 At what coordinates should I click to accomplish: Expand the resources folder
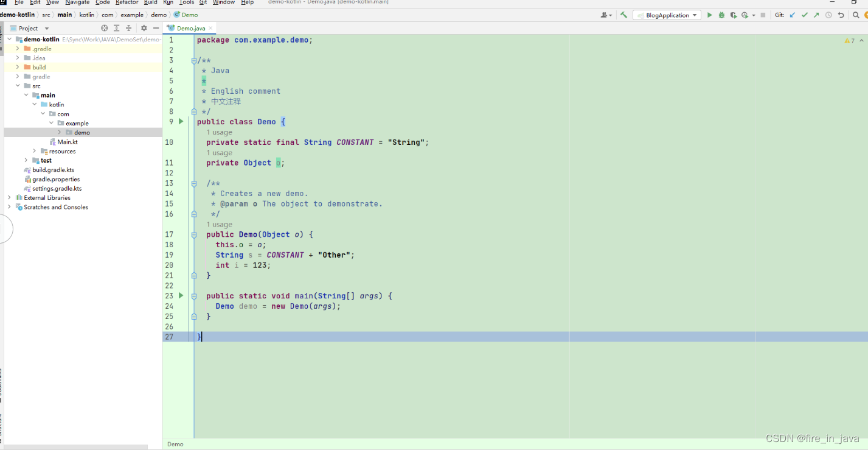(35, 151)
